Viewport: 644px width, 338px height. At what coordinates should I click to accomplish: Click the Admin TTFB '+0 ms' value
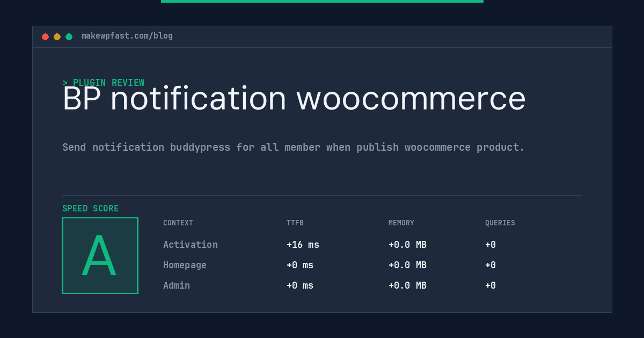coord(300,285)
